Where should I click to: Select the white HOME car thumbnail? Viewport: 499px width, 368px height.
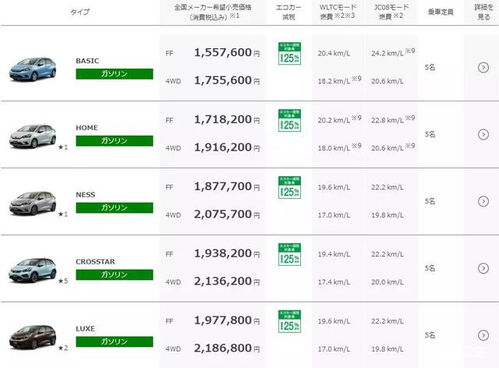pyautogui.click(x=32, y=136)
